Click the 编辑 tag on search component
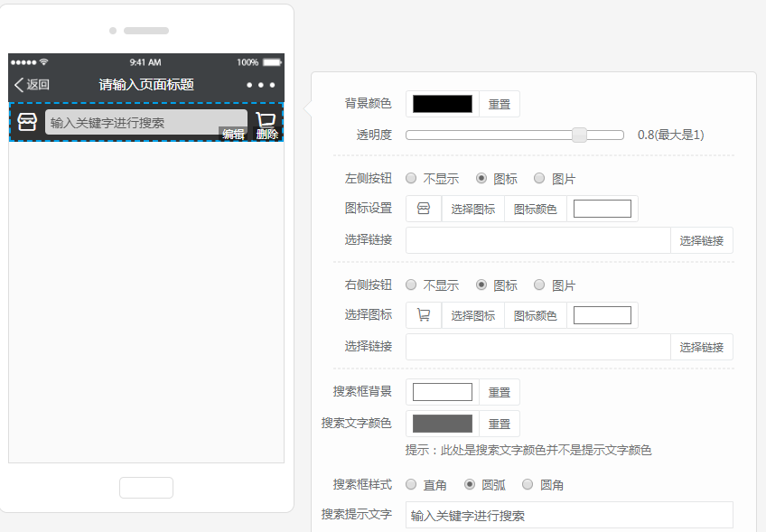 pyautogui.click(x=233, y=134)
